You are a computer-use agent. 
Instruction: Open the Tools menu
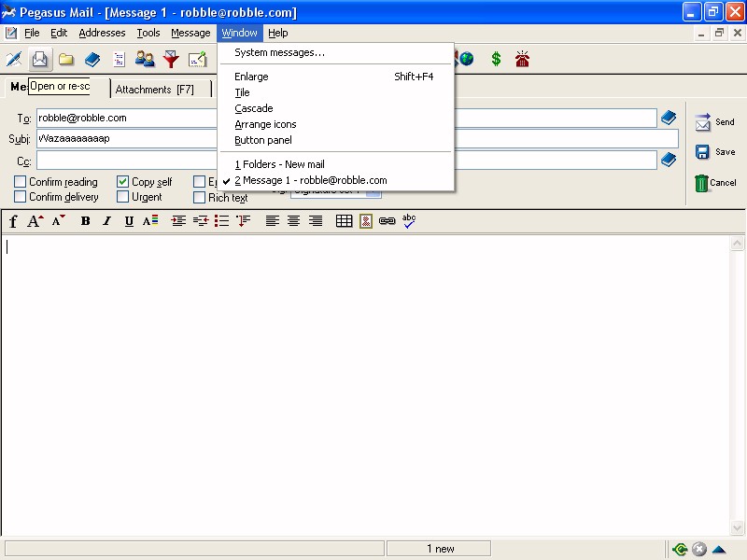148,33
